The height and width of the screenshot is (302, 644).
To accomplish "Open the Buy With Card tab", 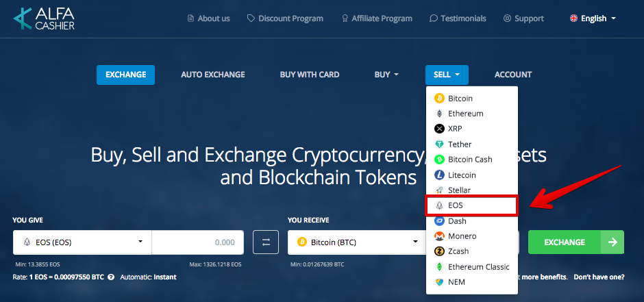I will [310, 75].
